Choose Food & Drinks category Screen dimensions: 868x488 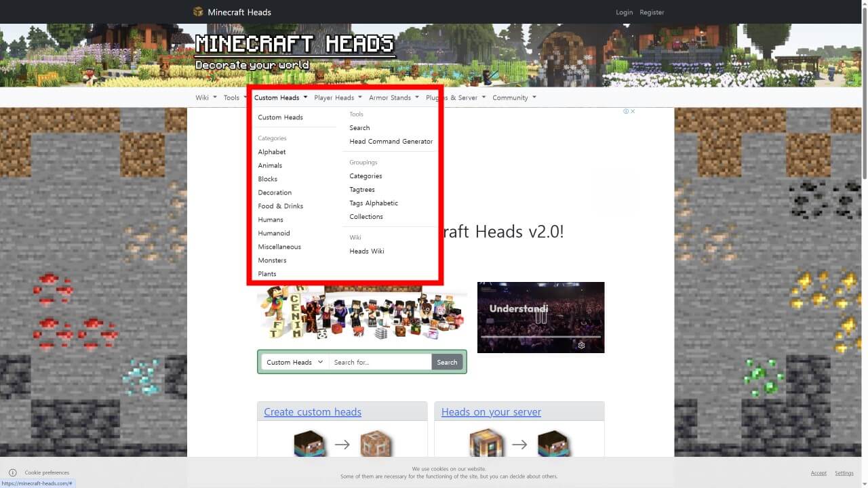[x=281, y=206]
